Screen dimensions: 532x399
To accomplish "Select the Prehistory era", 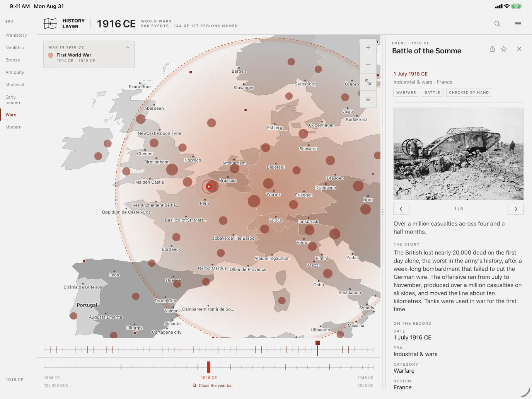I will click(x=16, y=35).
